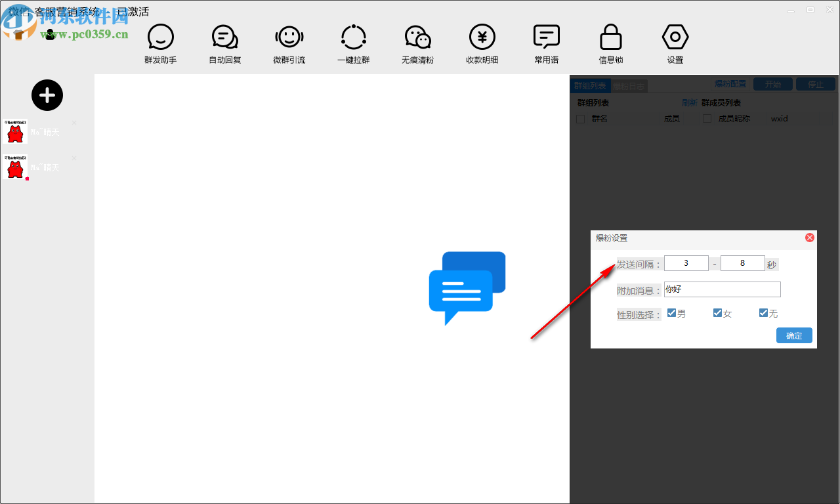The height and width of the screenshot is (504, 840).
Task: Open the 常用语 common phrases panel
Action: point(546,38)
